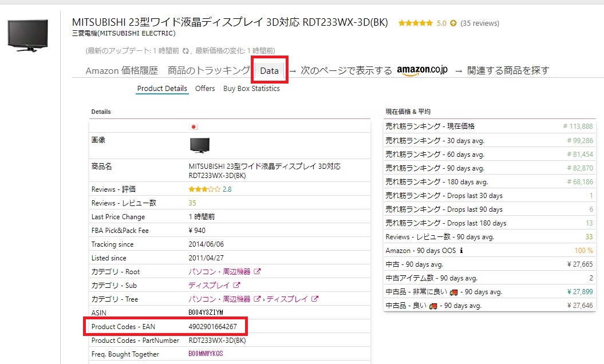The height and width of the screenshot is (364, 604).
Task: Switch to the Amazon 価格履歴 tab
Action: [x=122, y=70]
